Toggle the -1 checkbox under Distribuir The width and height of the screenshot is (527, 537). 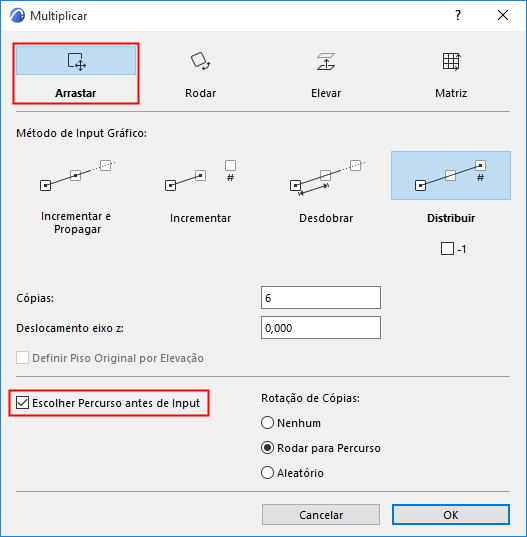tap(447, 249)
